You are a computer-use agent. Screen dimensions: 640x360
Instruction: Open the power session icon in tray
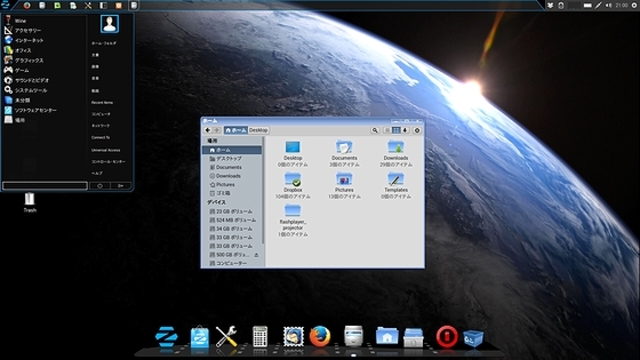coord(635,5)
